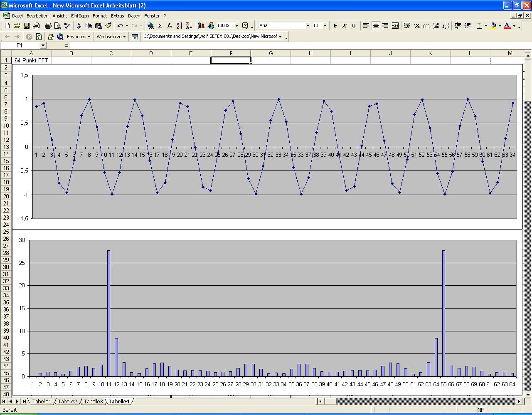
Task: Sort ascending A to Z
Action: (x=179, y=26)
